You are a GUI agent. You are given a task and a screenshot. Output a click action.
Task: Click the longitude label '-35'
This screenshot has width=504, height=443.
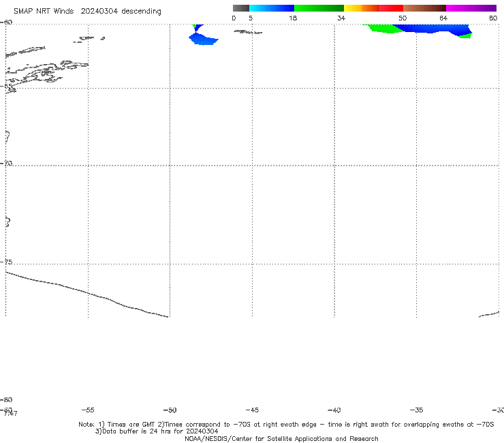[x=416, y=410]
